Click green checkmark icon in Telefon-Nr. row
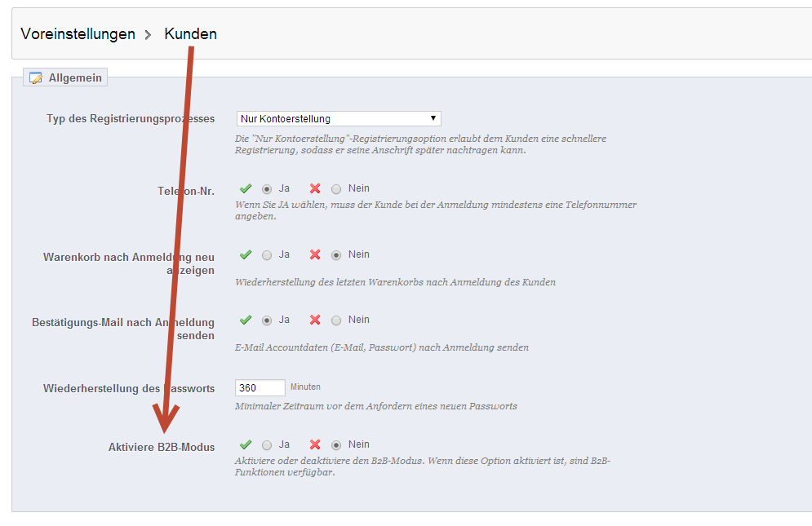Screen dimensions: 812x526 click(246, 188)
